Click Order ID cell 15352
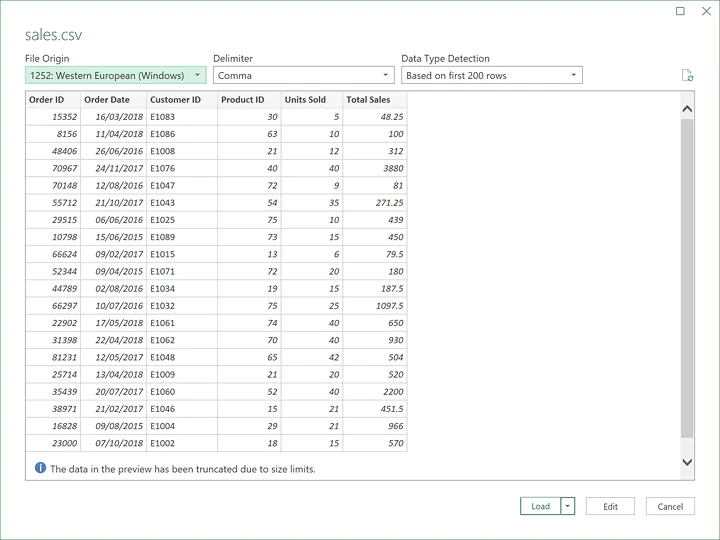This screenshot has width=720, height=540. (x=53, y=117)
